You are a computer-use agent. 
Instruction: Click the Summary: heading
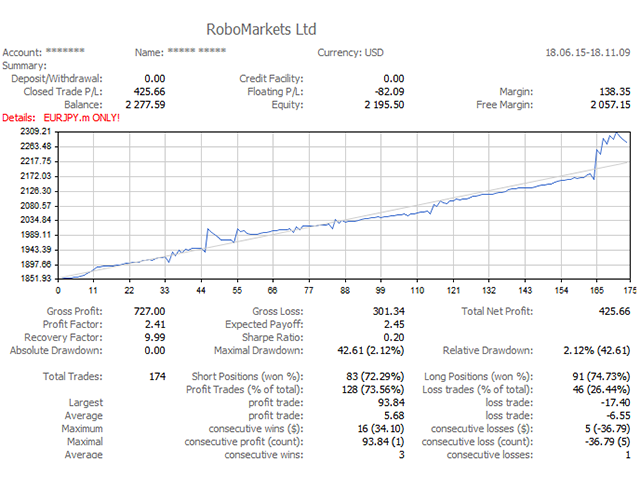(24, 66)
